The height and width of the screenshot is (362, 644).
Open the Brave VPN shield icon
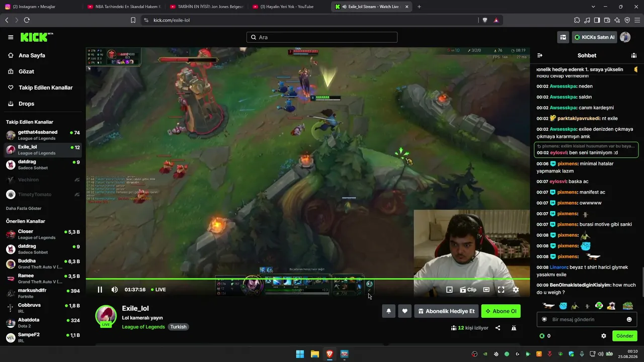[x=627, y=20]
